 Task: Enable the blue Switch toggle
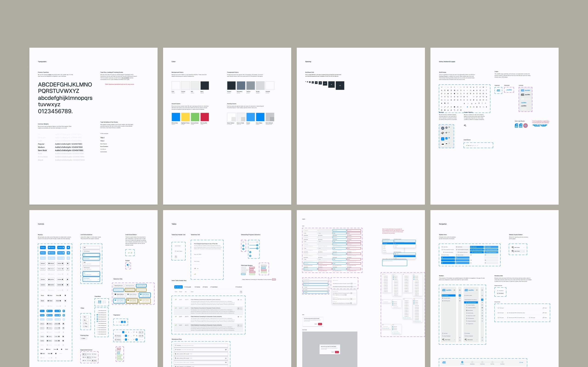(x=128, y=265)
